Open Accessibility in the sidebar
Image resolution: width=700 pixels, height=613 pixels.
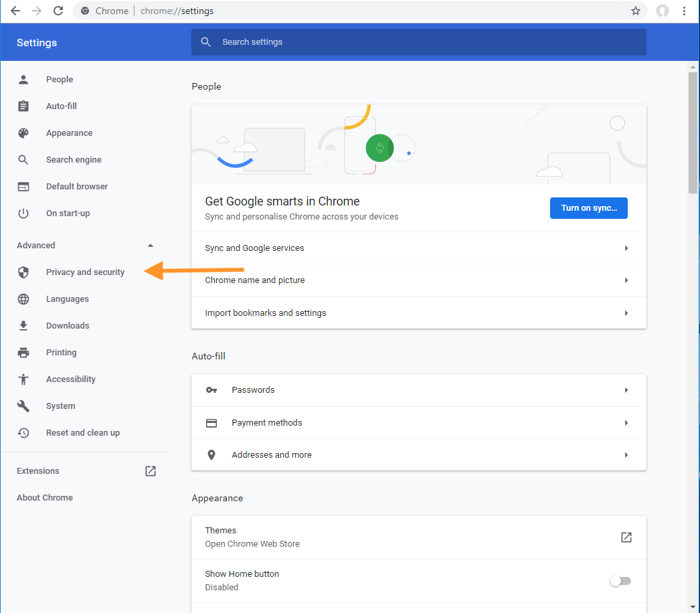tap(70, 379)
